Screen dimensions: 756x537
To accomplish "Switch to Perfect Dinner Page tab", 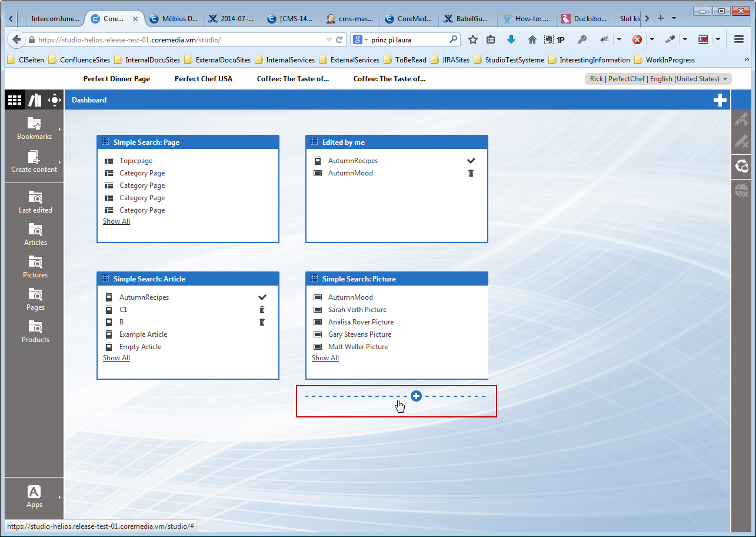I will 116,79.
